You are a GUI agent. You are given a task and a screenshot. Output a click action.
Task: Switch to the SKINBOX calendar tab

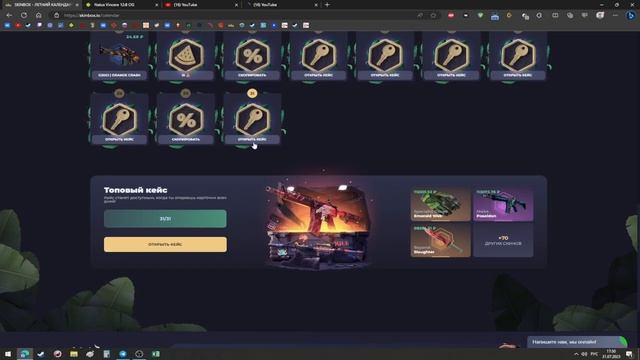[x=41, y=4]
